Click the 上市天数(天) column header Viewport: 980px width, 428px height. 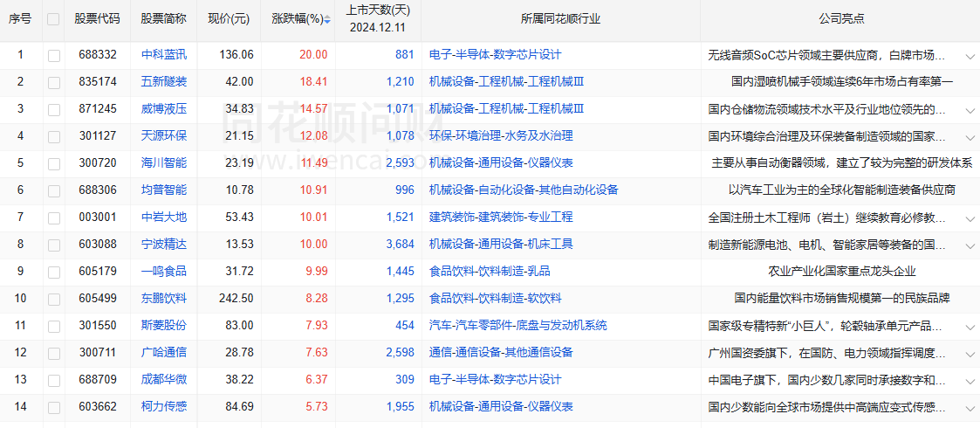(378, 19)
